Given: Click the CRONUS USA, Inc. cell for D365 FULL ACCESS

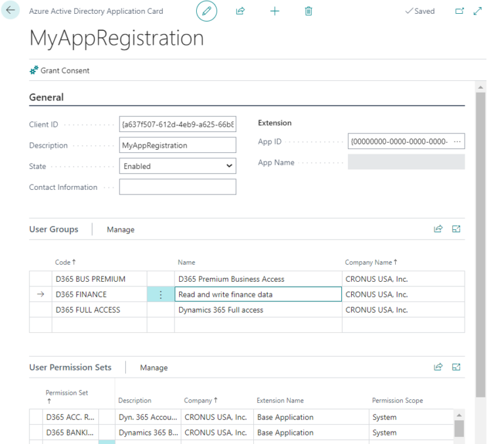Looking at the screenshot, I should 404,310.
